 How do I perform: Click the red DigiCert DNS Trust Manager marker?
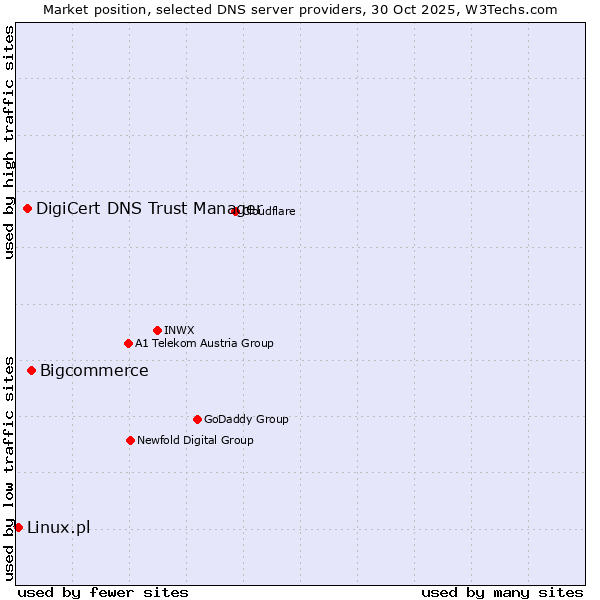pos(27,208)
